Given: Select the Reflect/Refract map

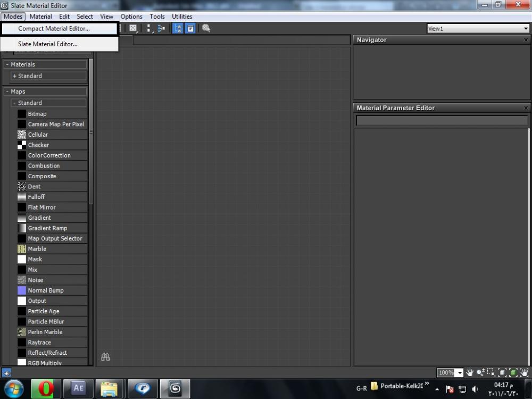Looking at the screenshot, I should (52, 353).
